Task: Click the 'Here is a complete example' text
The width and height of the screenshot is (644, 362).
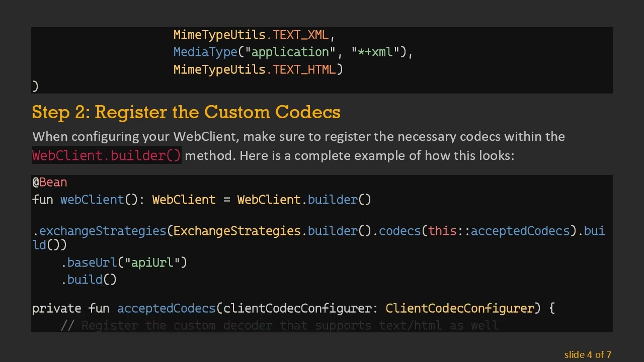Action: coord(376,155)
